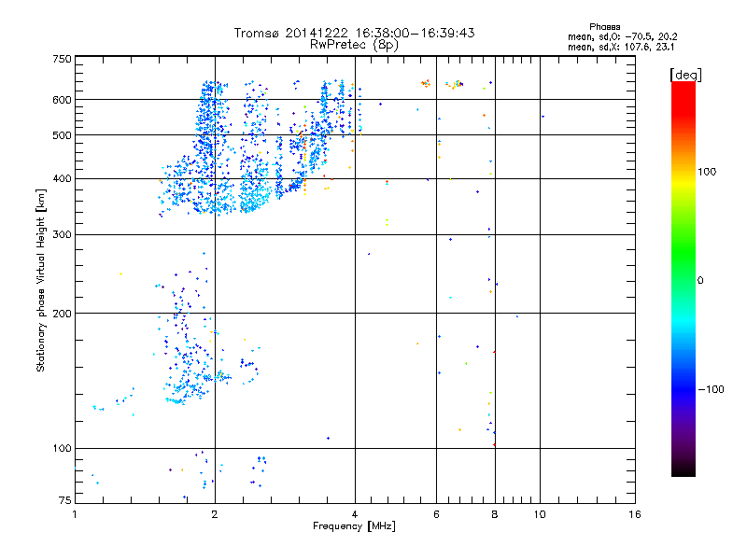
Task: Click y-axis tick label '200'
Action: pyautogui.click(x=62, y=314)
